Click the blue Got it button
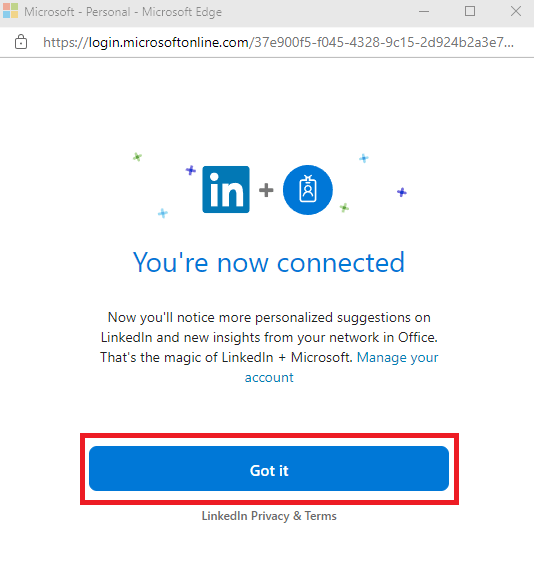 click(x=269, y=468)
